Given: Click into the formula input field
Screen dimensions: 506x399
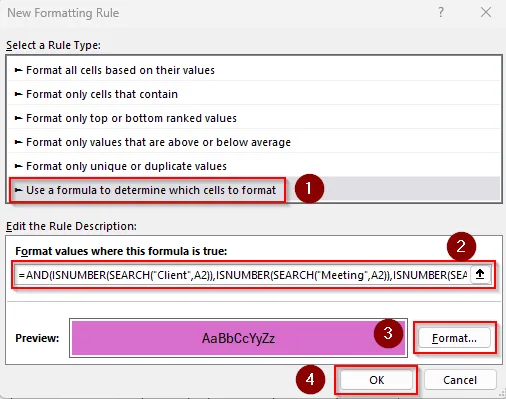Looking at the screenshot, I should click(x=242, y=275).
